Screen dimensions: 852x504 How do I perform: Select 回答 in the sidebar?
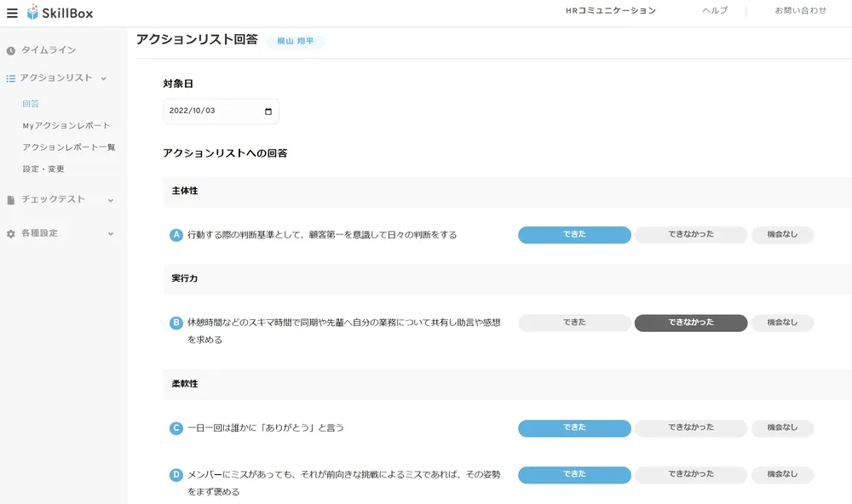coord(31,103)
